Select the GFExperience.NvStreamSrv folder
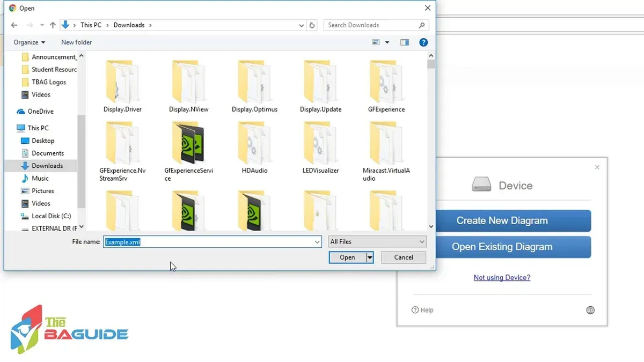 pos(122,151)
